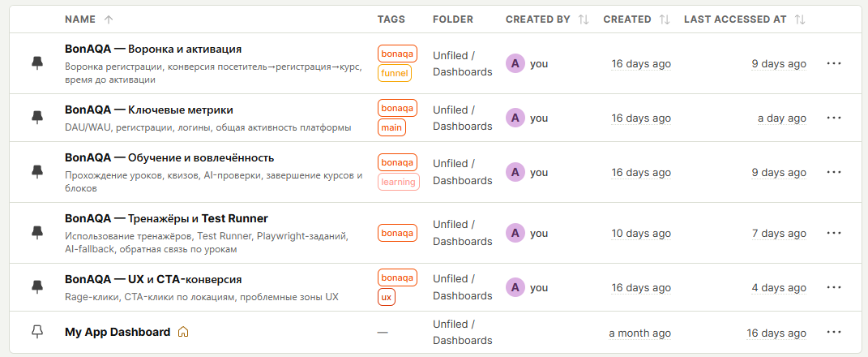
Task: Open more options for Воронка и активация row
Action: [834, 63]
